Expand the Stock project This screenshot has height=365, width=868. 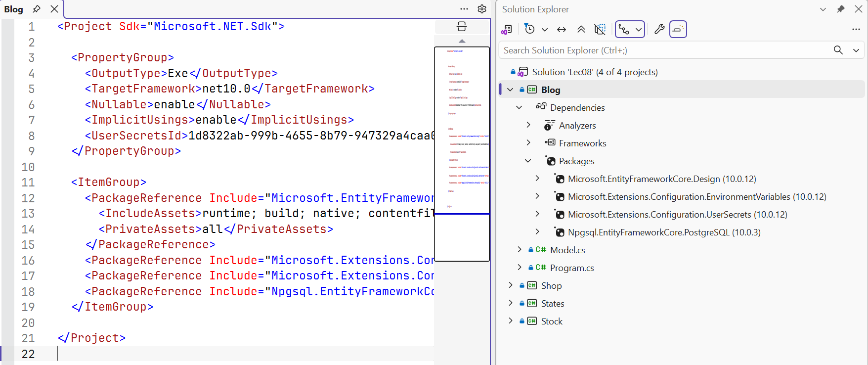point(510,321)
